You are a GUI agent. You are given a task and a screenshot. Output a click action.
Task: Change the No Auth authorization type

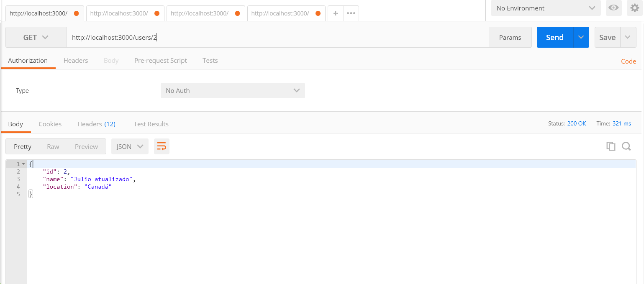click(x=232, y=90)
